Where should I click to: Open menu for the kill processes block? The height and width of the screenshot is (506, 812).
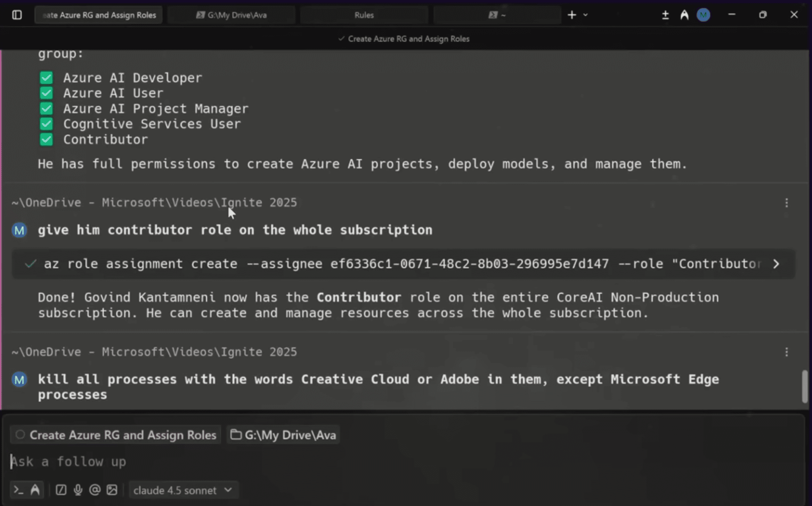[x=786, y=352]
